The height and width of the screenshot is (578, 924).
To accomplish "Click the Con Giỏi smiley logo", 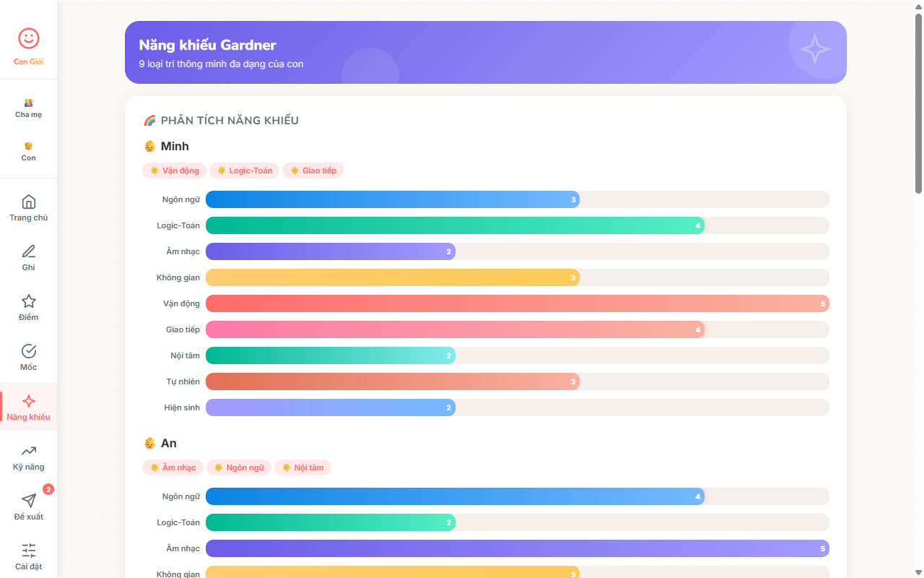I will [x=28, y=39].
